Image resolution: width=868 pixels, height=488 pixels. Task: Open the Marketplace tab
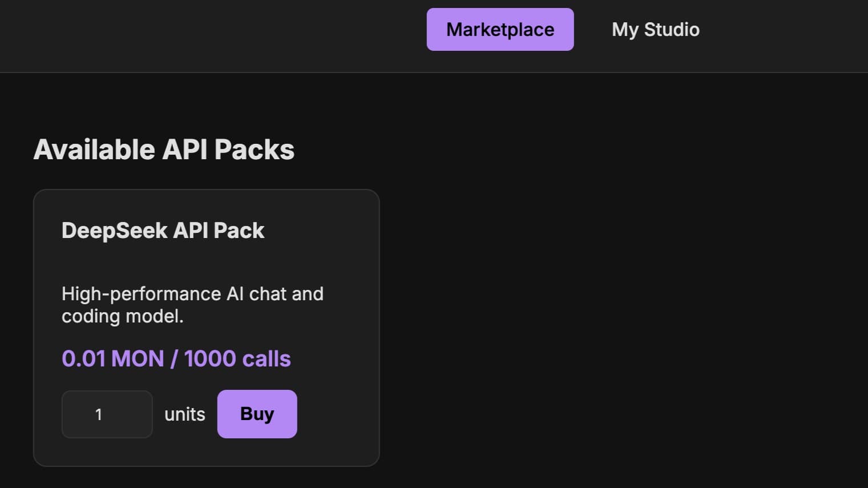pos(500,30)
